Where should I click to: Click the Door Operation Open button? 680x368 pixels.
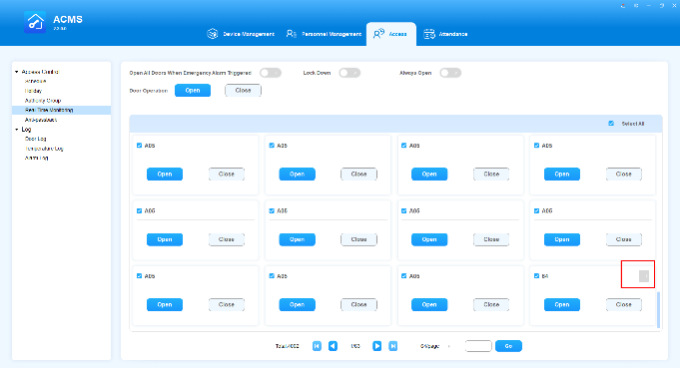point(193,90)
